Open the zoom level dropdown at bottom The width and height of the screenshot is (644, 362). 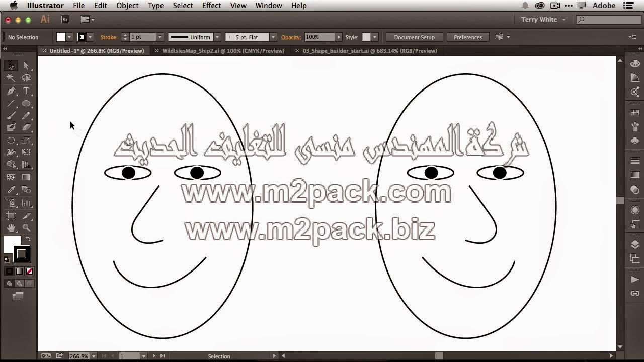[x=94, y=356]
